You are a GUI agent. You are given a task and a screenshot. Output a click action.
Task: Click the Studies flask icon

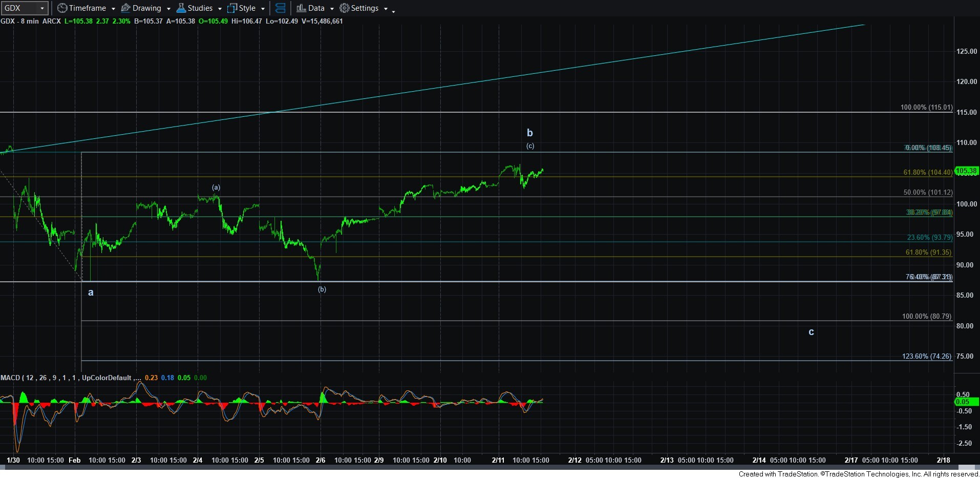coord(181,8)
